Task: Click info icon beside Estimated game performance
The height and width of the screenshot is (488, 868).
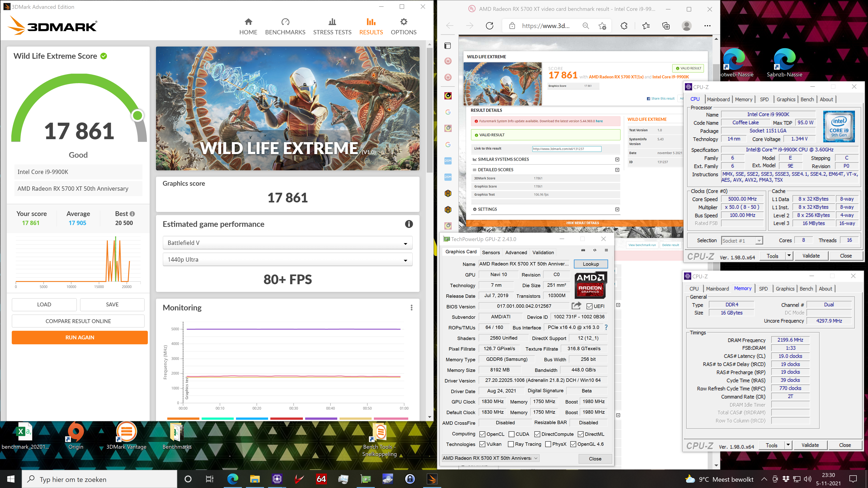Action: pos(409,224)
